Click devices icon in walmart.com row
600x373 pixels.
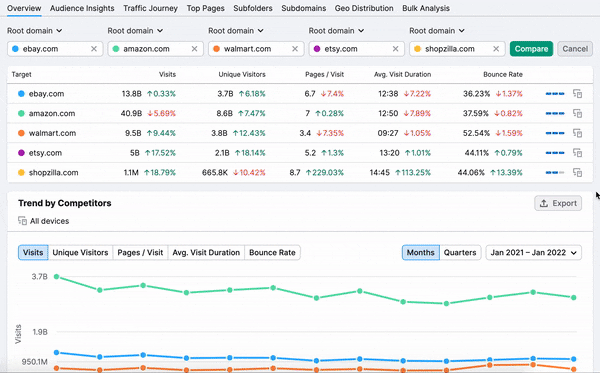(x=577, y=133)
